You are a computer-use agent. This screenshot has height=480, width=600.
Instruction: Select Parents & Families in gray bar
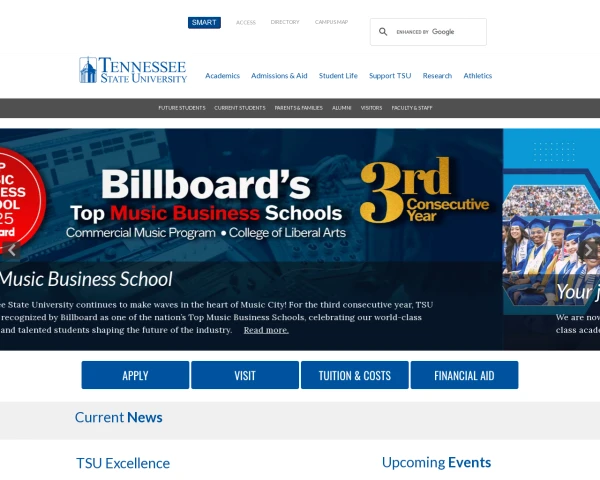[298, 108]
